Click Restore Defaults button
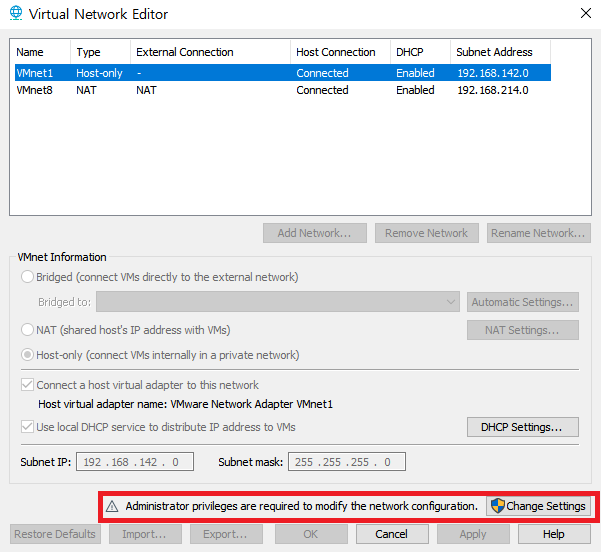 (55, 534)
